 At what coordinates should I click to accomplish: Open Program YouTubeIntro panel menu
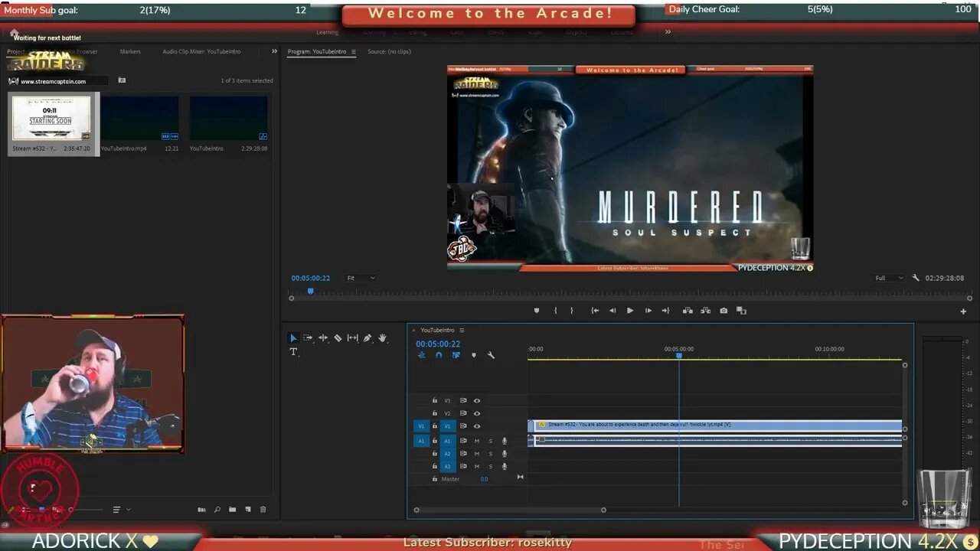354,52
